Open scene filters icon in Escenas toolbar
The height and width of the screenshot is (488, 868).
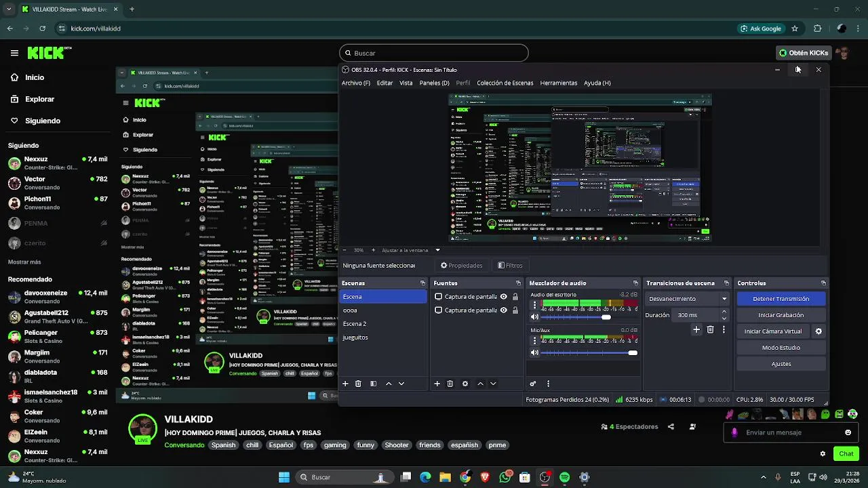tap(373, 384)
